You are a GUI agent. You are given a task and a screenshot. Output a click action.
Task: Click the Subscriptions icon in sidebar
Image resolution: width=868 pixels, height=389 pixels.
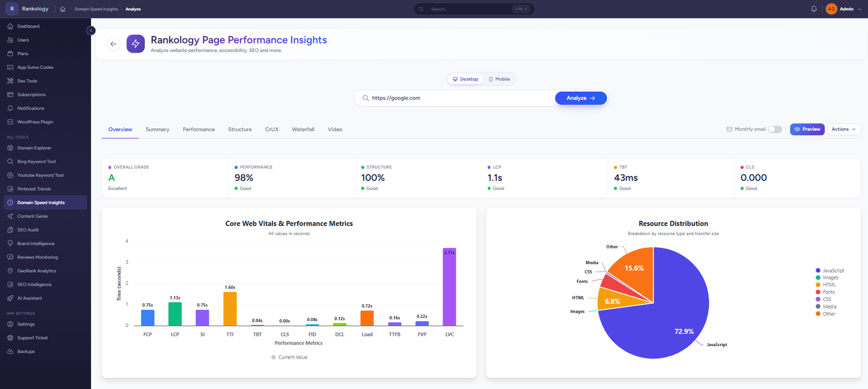click(x=10, y=94)
